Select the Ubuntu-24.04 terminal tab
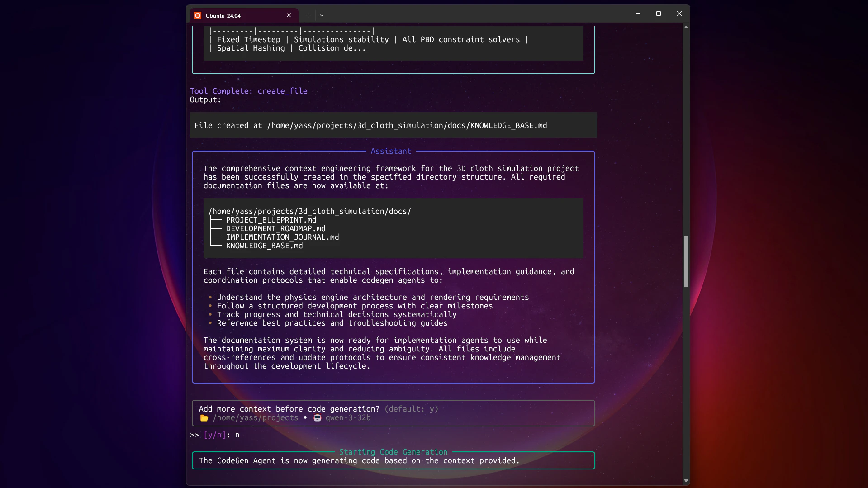The height and width of the screenshot is (488, 868). (244, 15)
